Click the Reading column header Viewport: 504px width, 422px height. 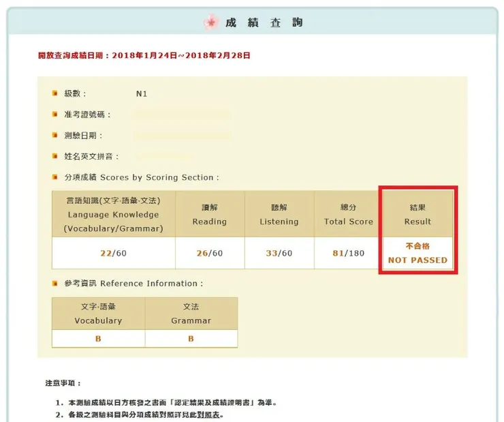(x=210, y=214)
